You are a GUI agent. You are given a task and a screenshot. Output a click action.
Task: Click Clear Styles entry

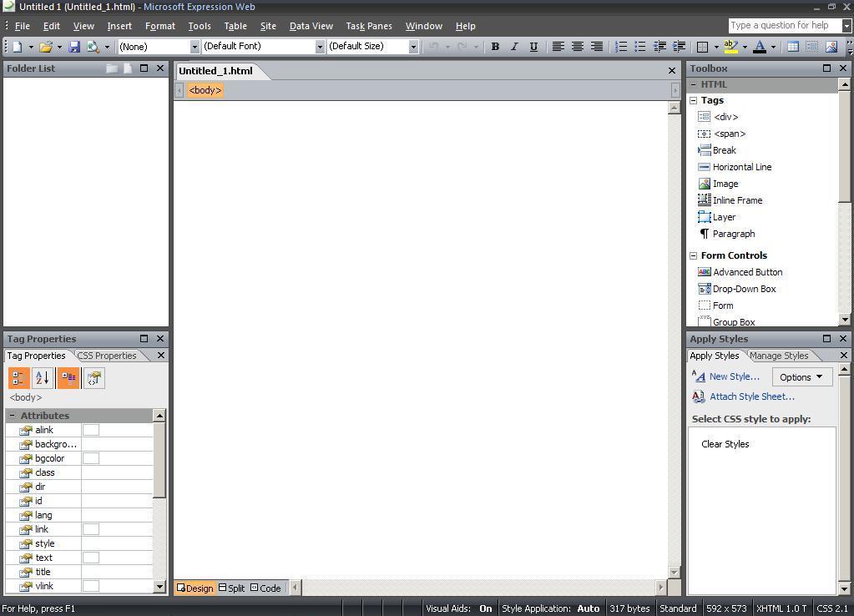[725, 444]
